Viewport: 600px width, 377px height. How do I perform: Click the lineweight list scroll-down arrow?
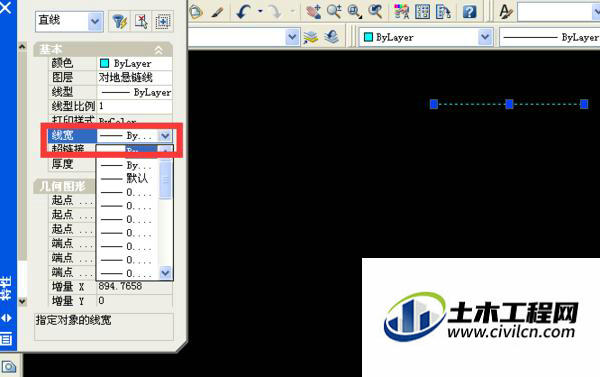tap(165, 273)
